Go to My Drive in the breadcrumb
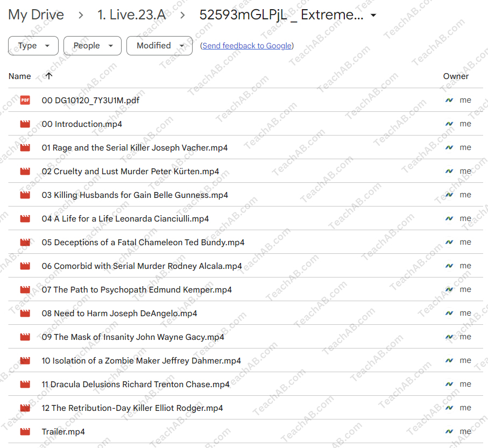 tap(36, 15)
